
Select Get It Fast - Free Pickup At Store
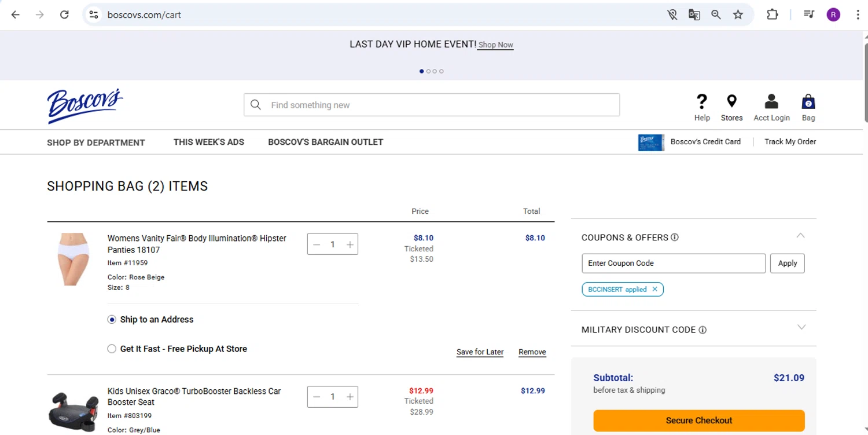click(x=112, y=349)
